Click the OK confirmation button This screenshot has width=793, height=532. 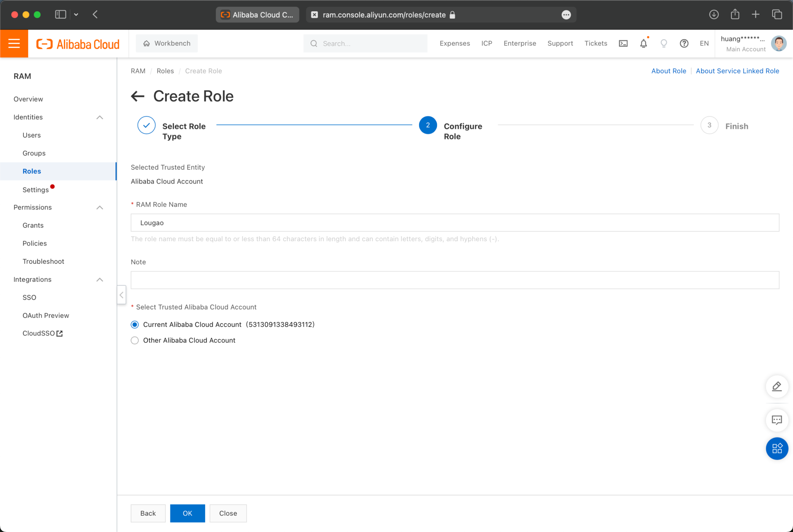click(x=187, y=512)
